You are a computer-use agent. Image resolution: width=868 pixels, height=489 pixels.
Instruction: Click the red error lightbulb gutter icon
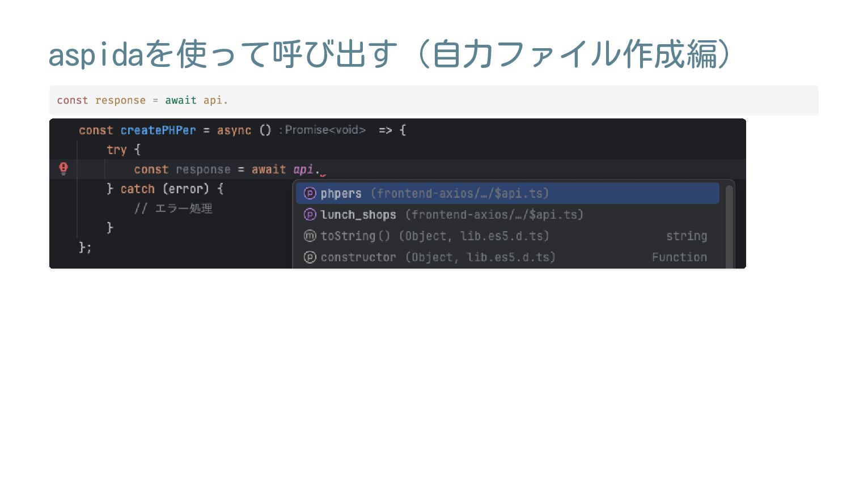(63, 168)
